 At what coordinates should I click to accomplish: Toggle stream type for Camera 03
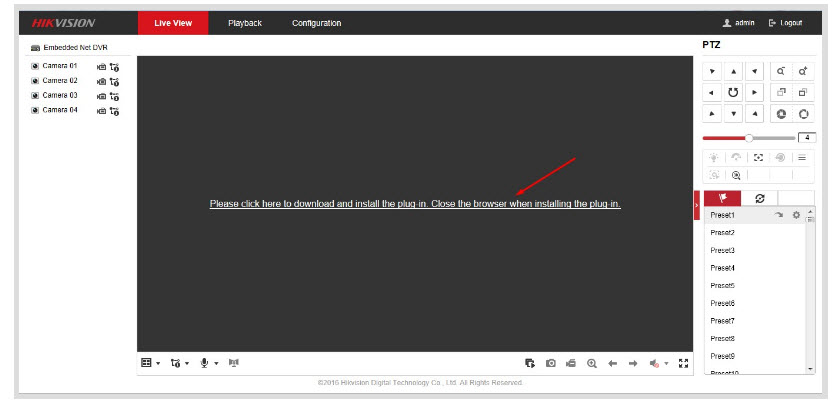[114, 96]
